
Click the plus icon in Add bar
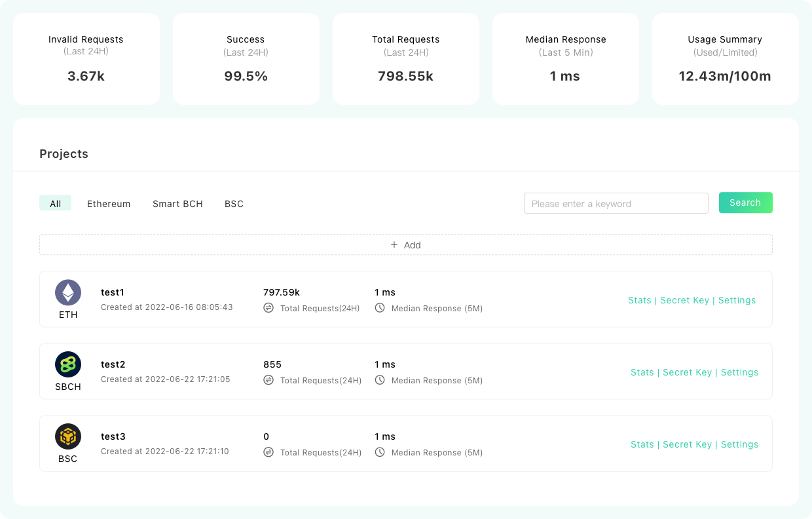(x=394, y=245)
